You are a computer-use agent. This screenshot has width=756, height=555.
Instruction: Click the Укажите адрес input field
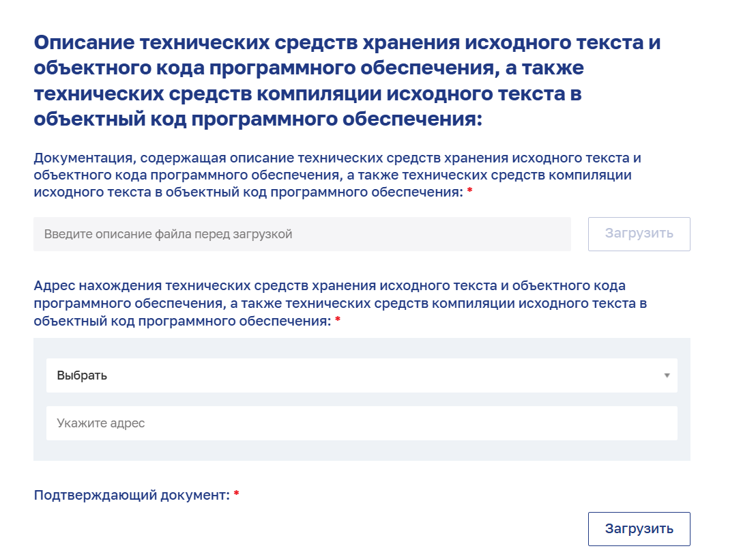point(362,423)
